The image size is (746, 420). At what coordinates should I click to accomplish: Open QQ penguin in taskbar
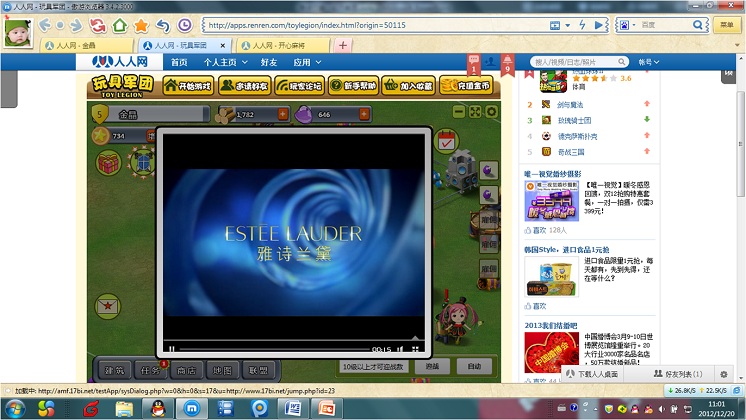point(158,409)
